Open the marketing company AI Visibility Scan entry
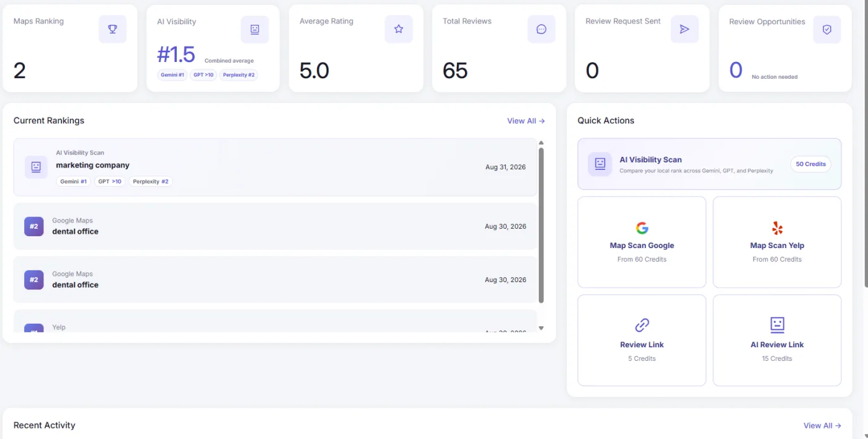Screen dimensions: 868x439 275,167
